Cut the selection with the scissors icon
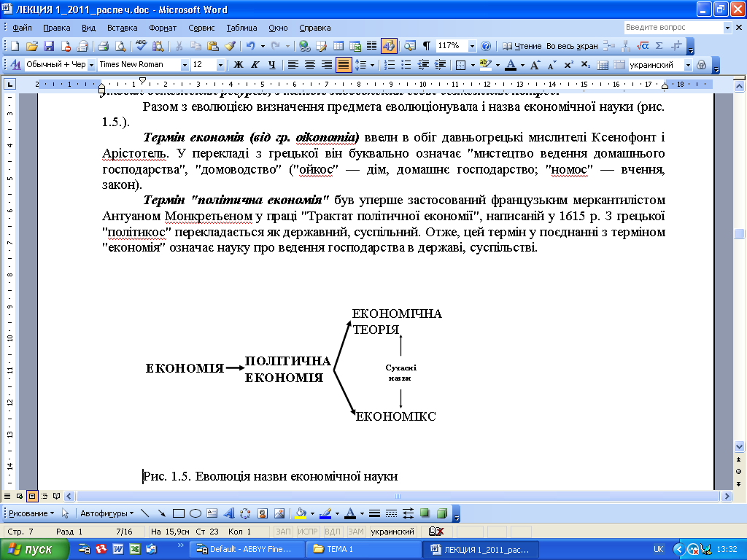The image size is (747, 560). tap(179, 46)
